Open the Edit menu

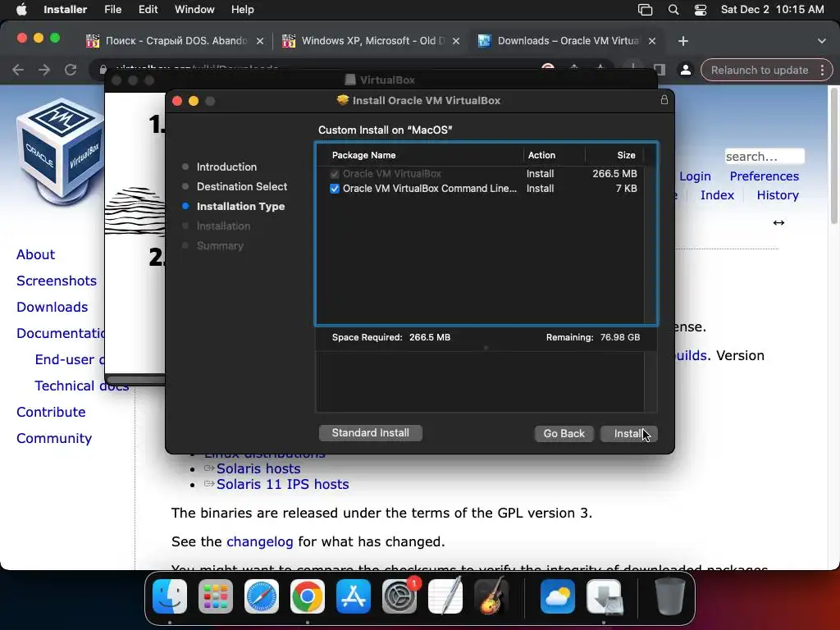point(148,10)
